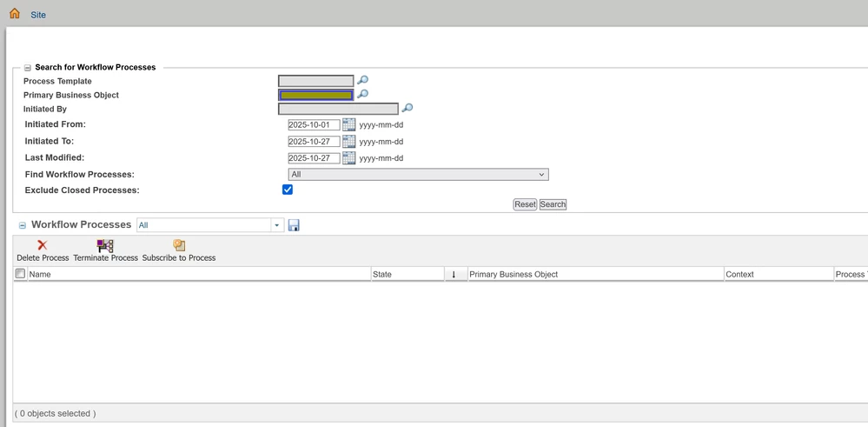Focus the Process Template field
This screenshot has height=427, width=868.
click(x=315, y=81)
